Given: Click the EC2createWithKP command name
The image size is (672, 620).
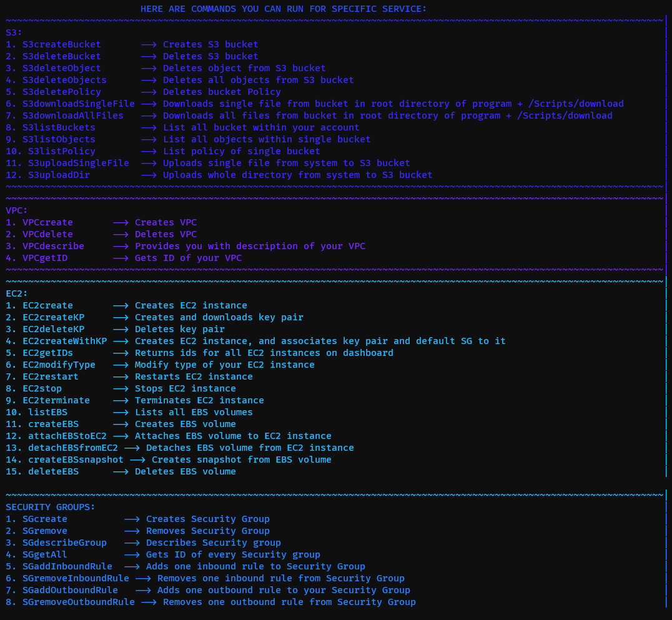Looking at the screenshot, I should (x=64, y=341).
